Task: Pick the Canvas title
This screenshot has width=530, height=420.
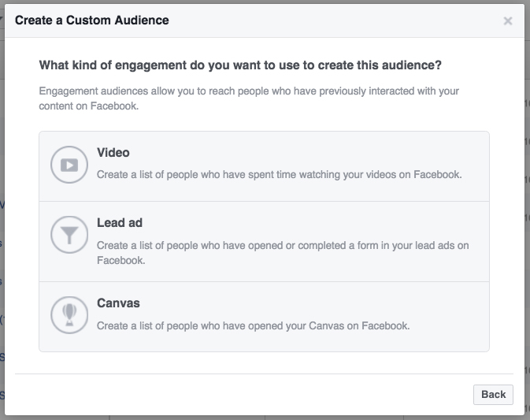Action: click(118, 303)
